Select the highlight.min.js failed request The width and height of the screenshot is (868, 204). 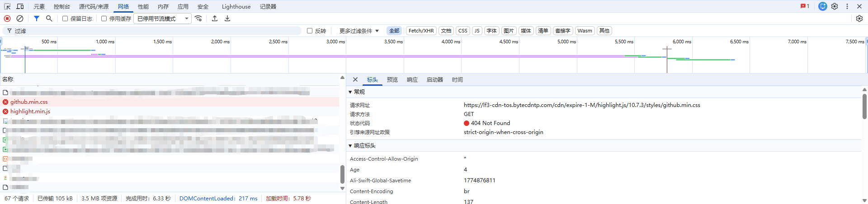click(30, 111)
